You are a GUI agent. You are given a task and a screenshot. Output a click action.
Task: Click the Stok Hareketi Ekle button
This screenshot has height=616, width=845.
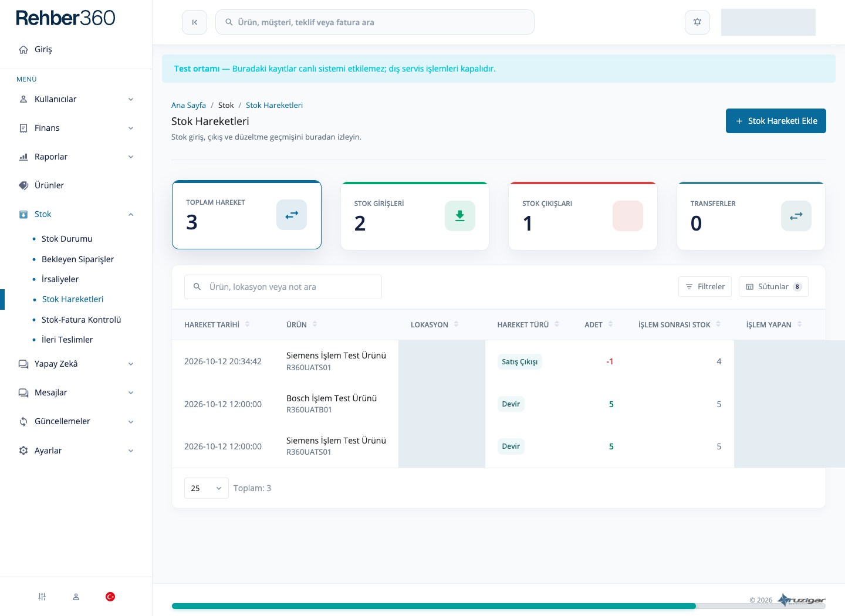point(776,121)
